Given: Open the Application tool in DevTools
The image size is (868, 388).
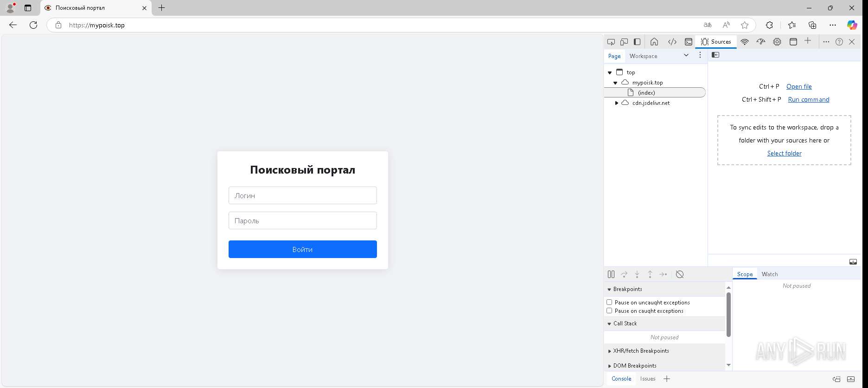Looking at the screenshot, I should [793, 42].
